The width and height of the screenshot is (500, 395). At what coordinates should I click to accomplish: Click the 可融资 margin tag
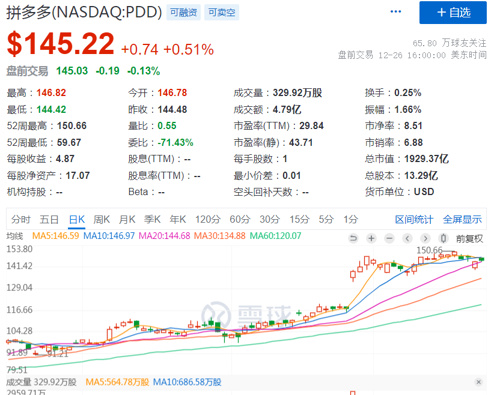pos(183,13)
